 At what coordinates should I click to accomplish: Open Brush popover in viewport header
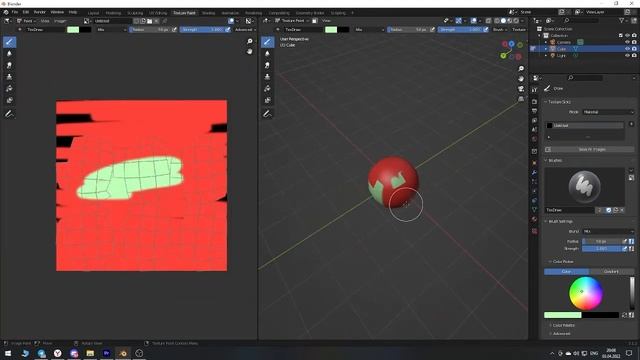click(x=500, y=29)
